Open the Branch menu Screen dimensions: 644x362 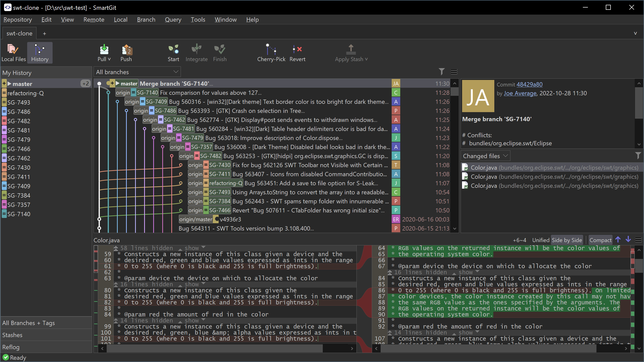tap(145, 19)
